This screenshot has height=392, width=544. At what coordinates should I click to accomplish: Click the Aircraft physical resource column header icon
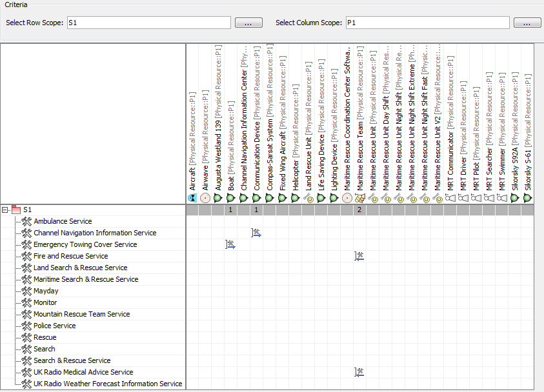coord(192,198)
